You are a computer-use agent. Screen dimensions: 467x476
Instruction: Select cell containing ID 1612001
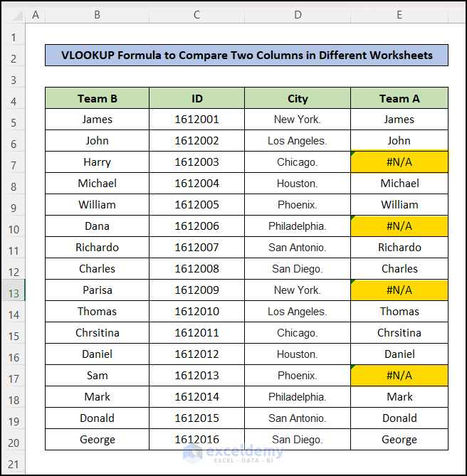(196, 120)
